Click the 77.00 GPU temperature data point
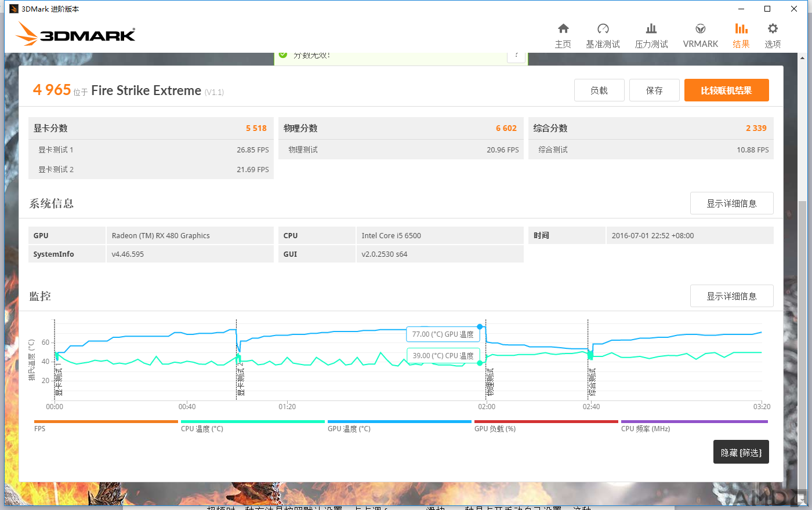This screenshot has width=812, height=510. pyautogui.click(x=480, y=327)
